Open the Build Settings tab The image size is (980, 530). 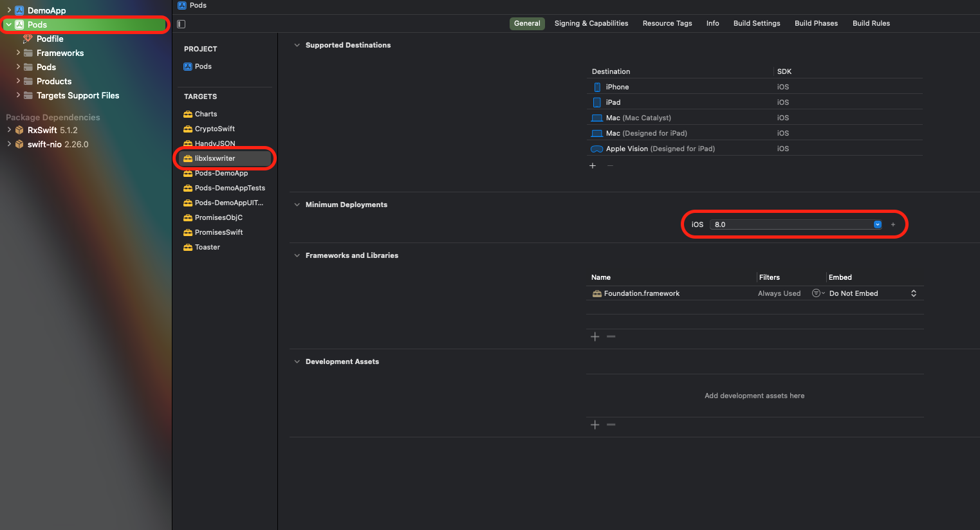coord(757,23)
